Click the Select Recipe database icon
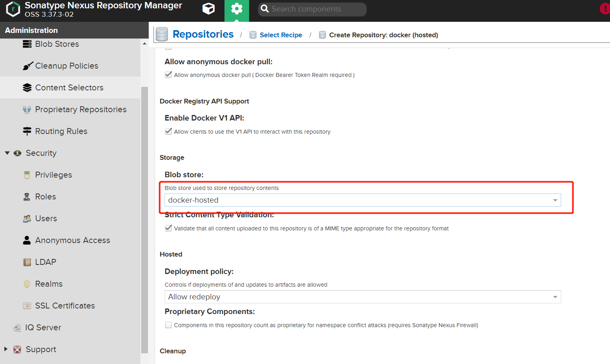Viewport: 610px width, 364px height. click(x=253, y=35)
